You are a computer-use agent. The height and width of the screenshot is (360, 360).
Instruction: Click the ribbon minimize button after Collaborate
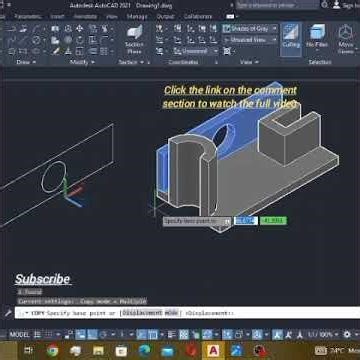click(x=230, y=16)
